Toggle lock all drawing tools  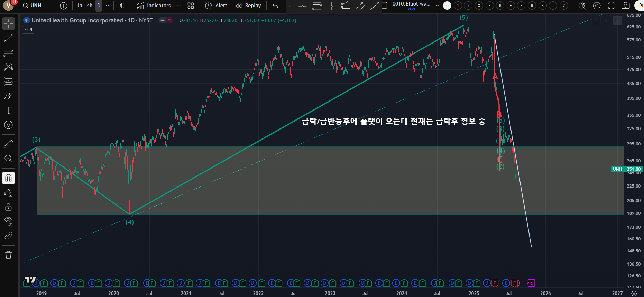8,207
